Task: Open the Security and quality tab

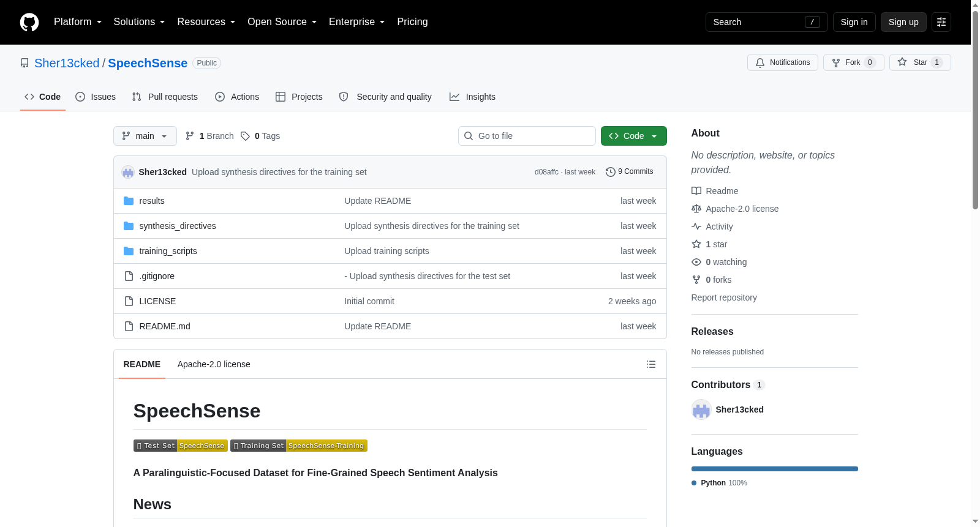Action: click(385, 97)
